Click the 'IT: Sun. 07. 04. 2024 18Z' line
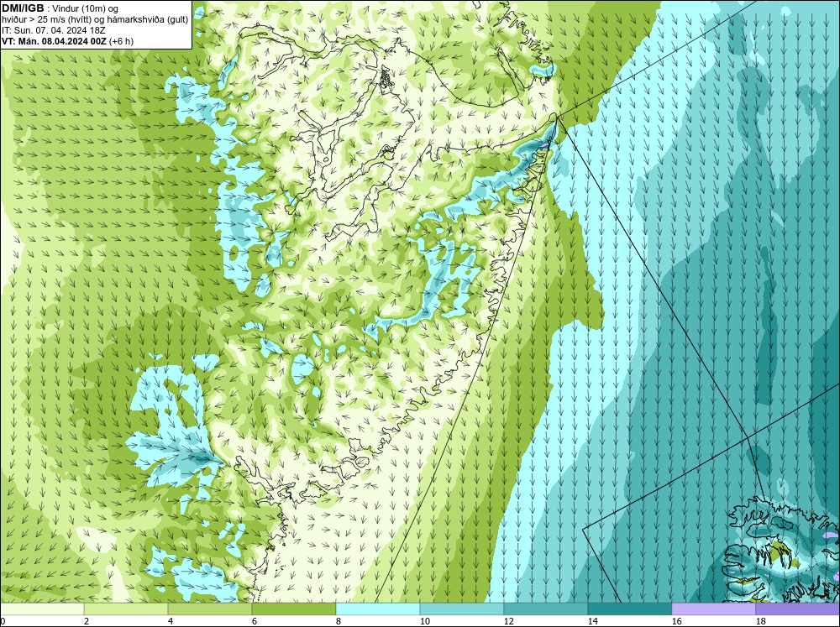The height and width of the screenshot is (627, 840). click(x=54, y=30)
